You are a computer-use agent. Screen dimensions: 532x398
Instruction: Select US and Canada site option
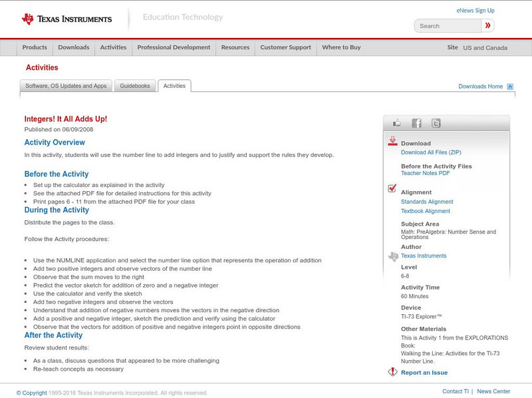click(485, 48)
